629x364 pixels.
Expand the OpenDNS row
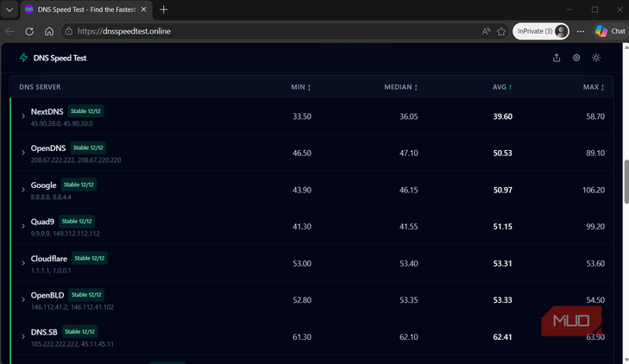pyautogui.click(x=23, y=153)
